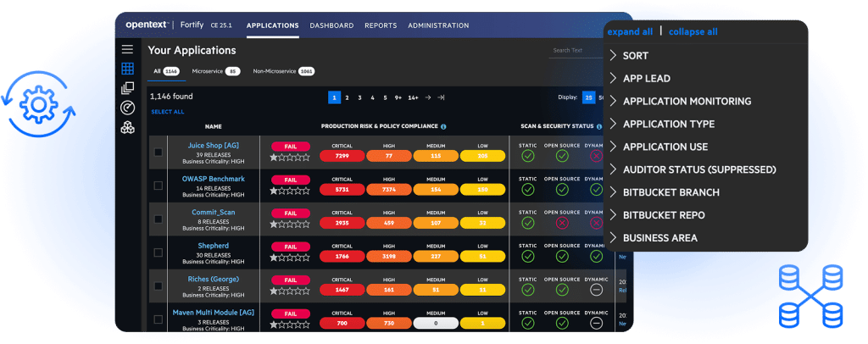
Task: Open the hamburger menu in the sidebar
Action: (127, 49)
